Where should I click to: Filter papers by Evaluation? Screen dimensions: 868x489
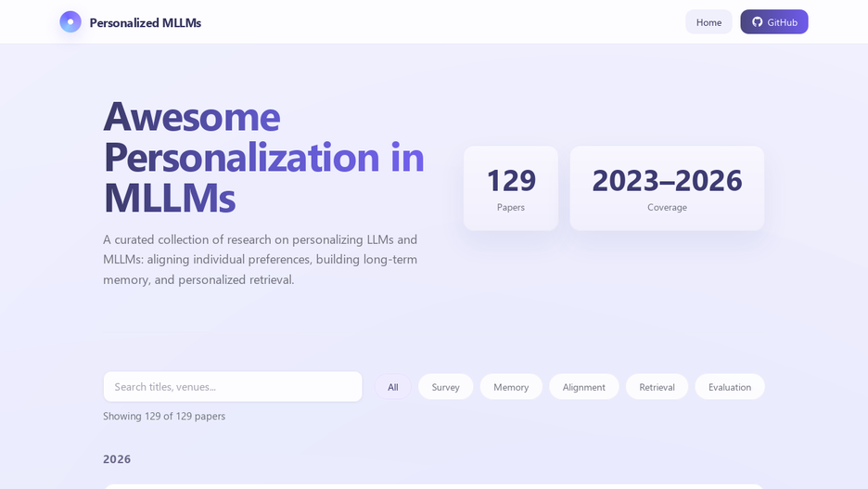tap(730, 387)
